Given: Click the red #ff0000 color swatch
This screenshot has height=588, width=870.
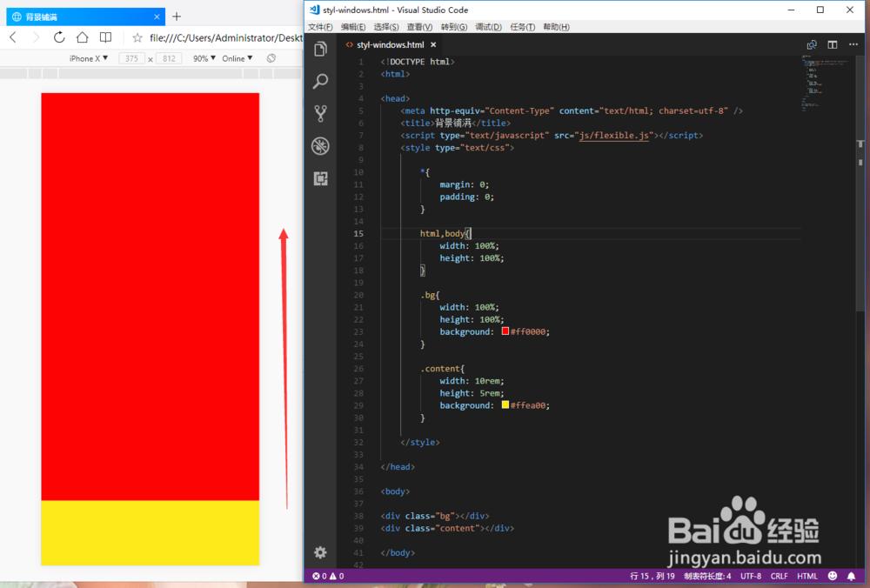Looking at the screenshot, I should tap(505, 331).
